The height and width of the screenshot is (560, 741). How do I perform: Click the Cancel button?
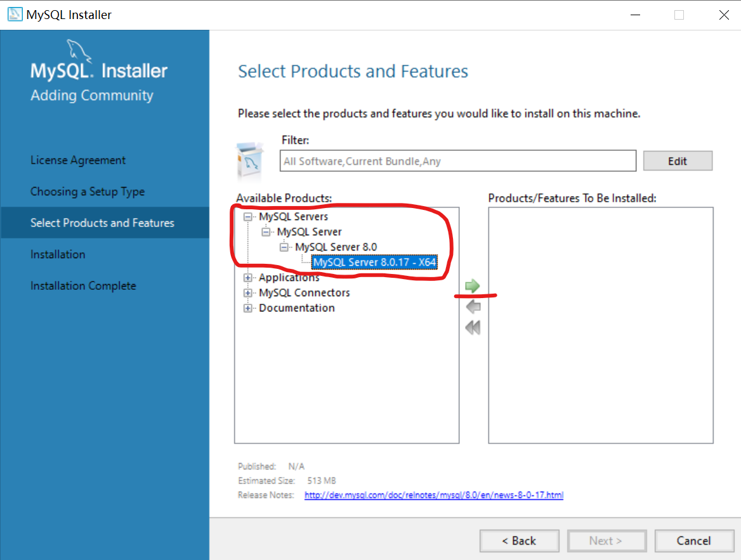694,540
